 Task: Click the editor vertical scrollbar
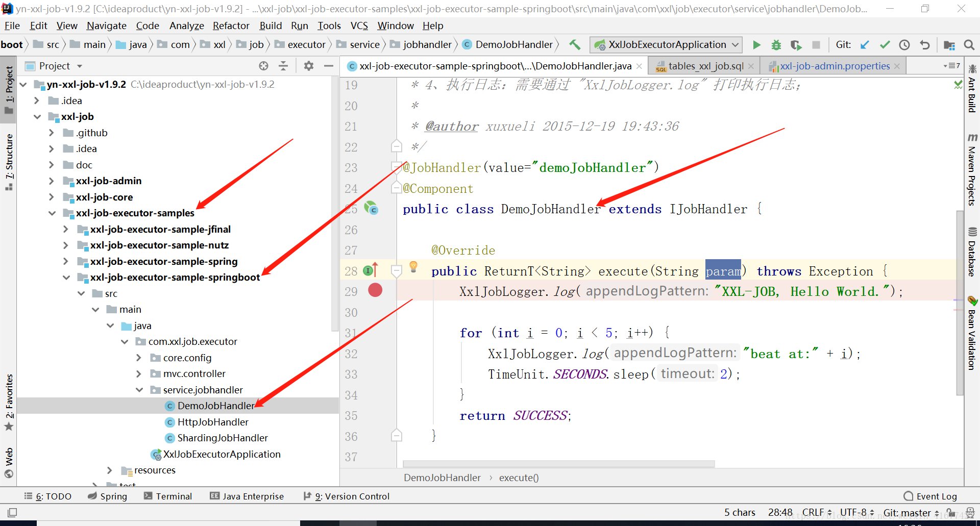coord(960,303)
